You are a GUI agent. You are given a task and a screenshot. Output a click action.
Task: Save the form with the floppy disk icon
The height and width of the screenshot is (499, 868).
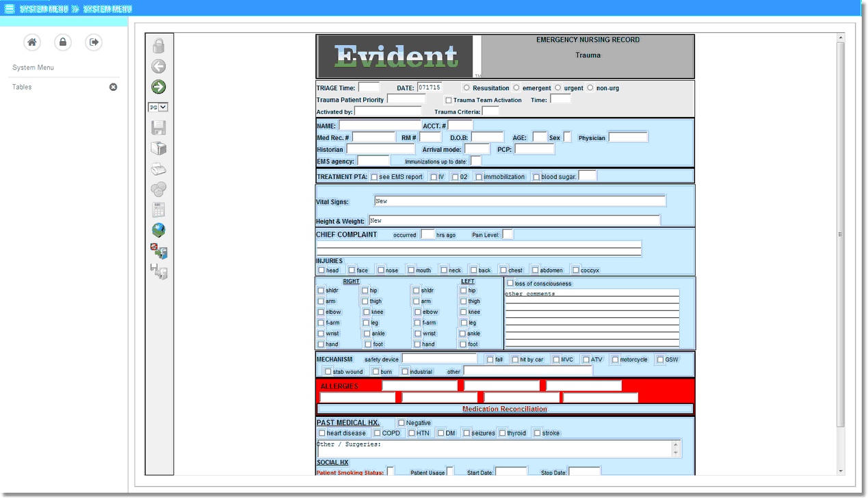(159, 128)
